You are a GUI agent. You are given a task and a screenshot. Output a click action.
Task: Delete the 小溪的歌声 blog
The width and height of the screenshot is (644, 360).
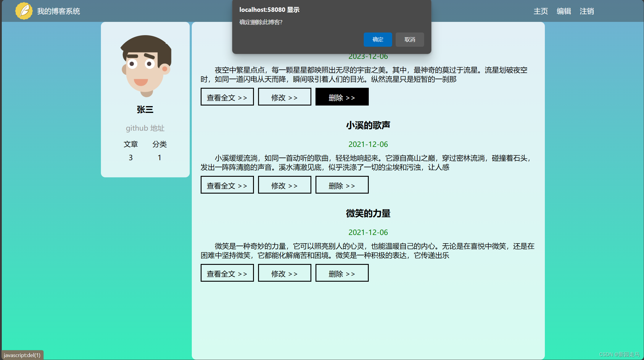coord(342,185)
